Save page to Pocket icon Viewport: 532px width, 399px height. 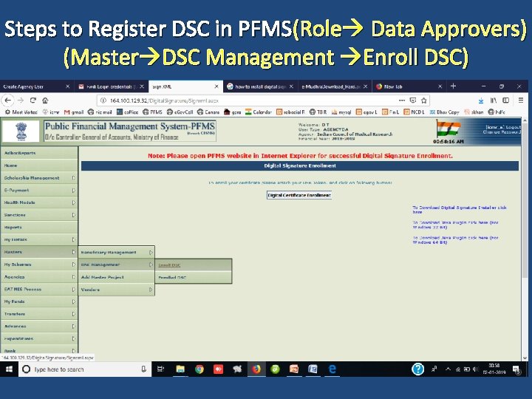pyautogui.click(x=413, y=100)
